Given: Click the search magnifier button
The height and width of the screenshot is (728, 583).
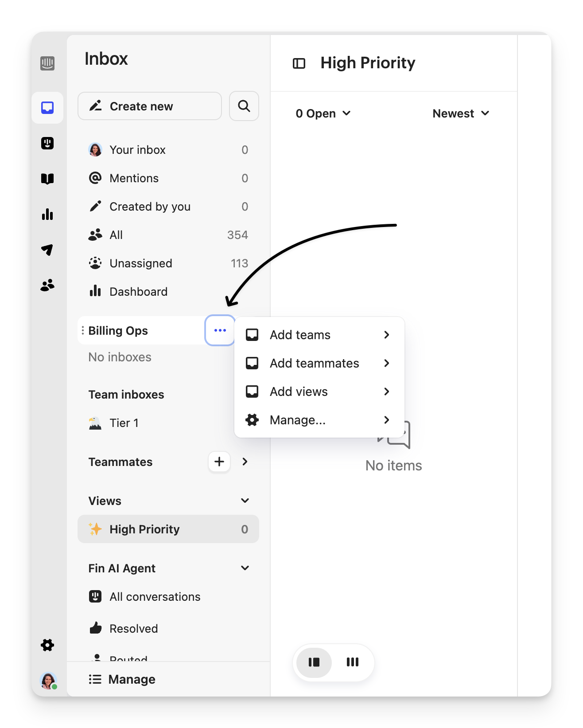Looking at the screenshot, I should 244,106.
